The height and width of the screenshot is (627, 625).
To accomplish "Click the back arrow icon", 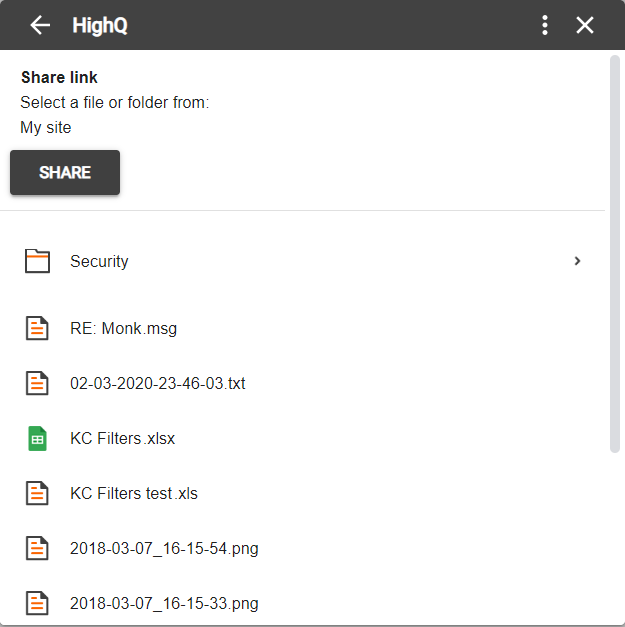I will coord(40,25).
